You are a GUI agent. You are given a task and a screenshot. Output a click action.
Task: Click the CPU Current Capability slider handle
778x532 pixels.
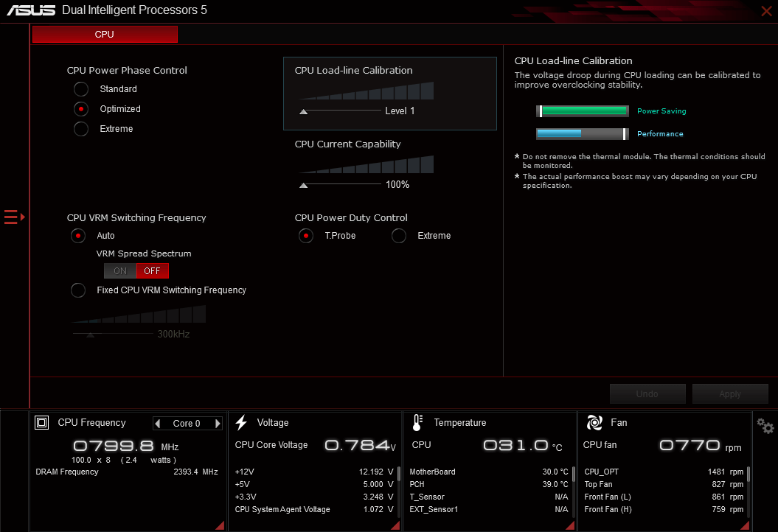pos(304,186)
